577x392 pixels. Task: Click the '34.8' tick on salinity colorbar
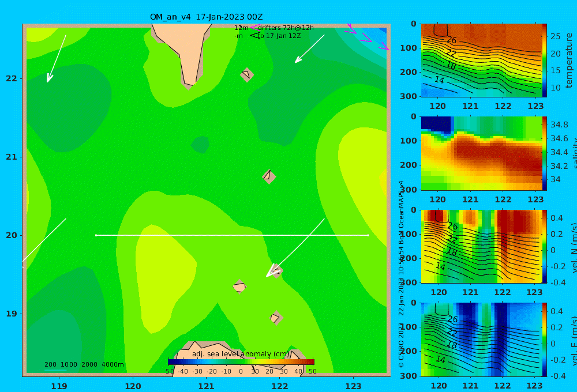[x=559, y=125]
